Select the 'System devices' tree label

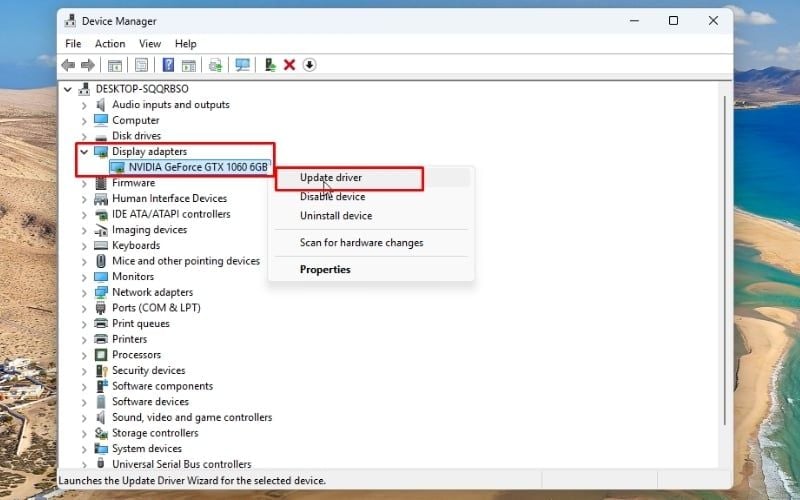147,448
